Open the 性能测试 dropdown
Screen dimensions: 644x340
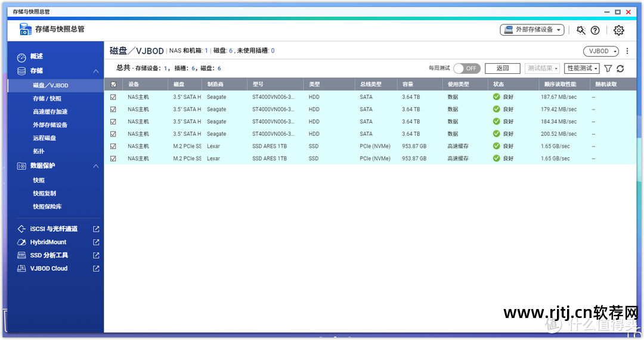coord(582,68)
